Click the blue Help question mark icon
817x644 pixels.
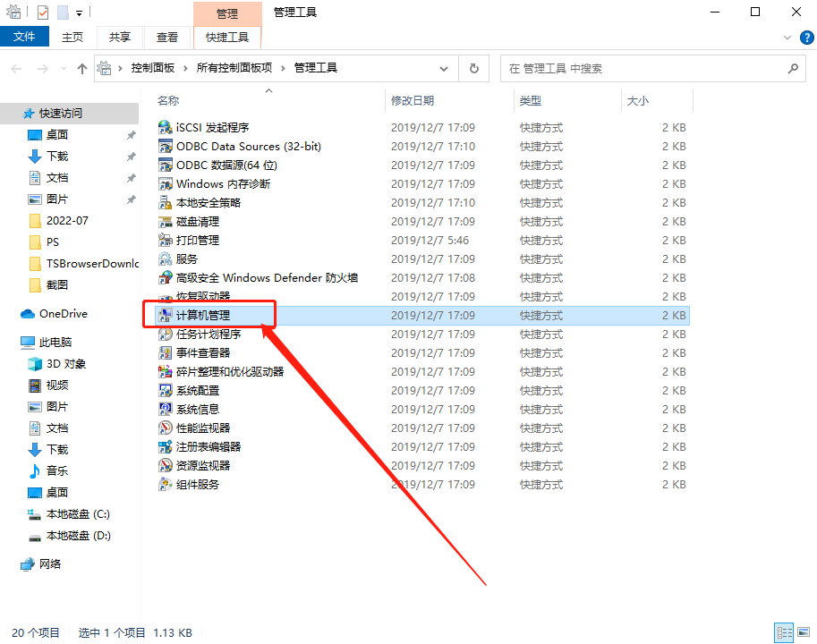pyautogui.click(x=806, y=38)
